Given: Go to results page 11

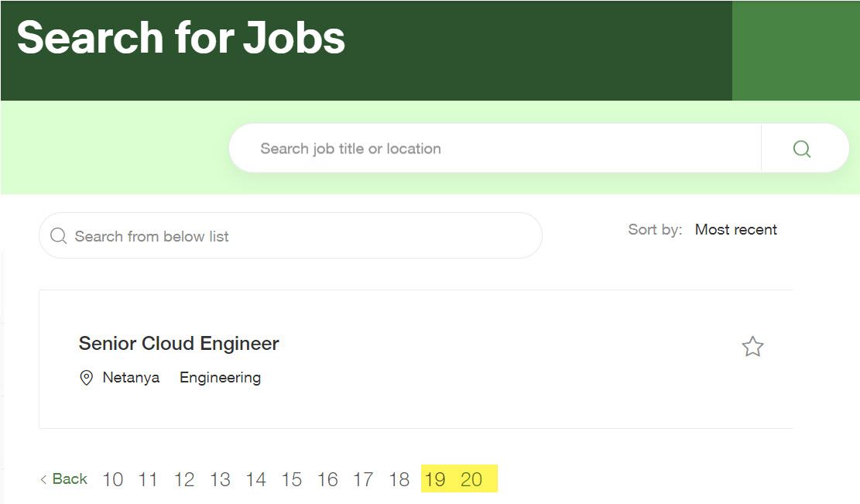Looking at the screenshot, I should (x=148, y=480).
